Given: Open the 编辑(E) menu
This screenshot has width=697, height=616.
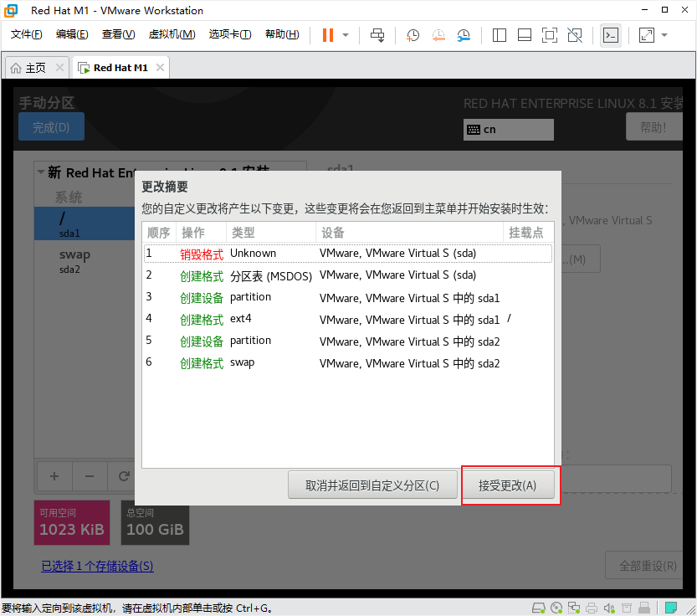Looking at the screenshot, I should (x=72, y=34).
